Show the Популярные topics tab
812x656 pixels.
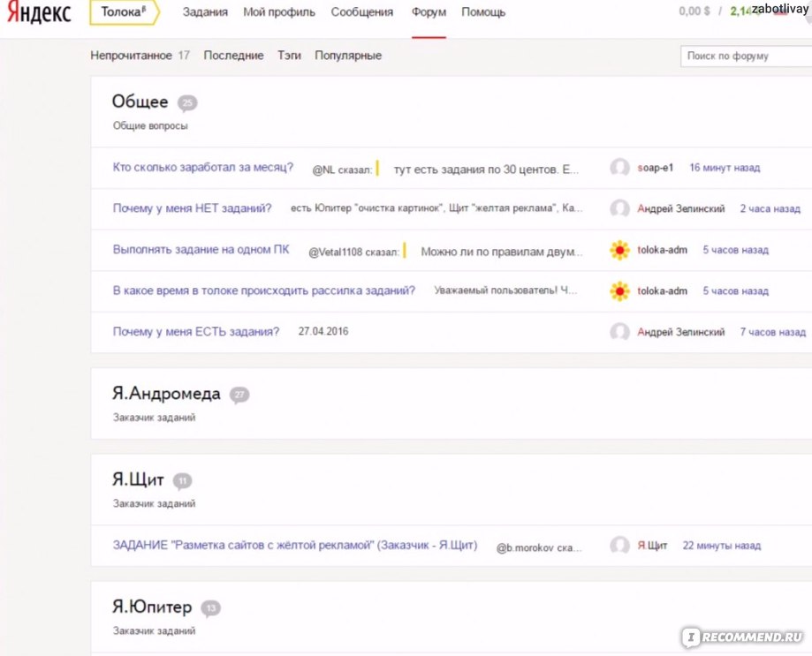pyautogui.click(x=348, y=56)
